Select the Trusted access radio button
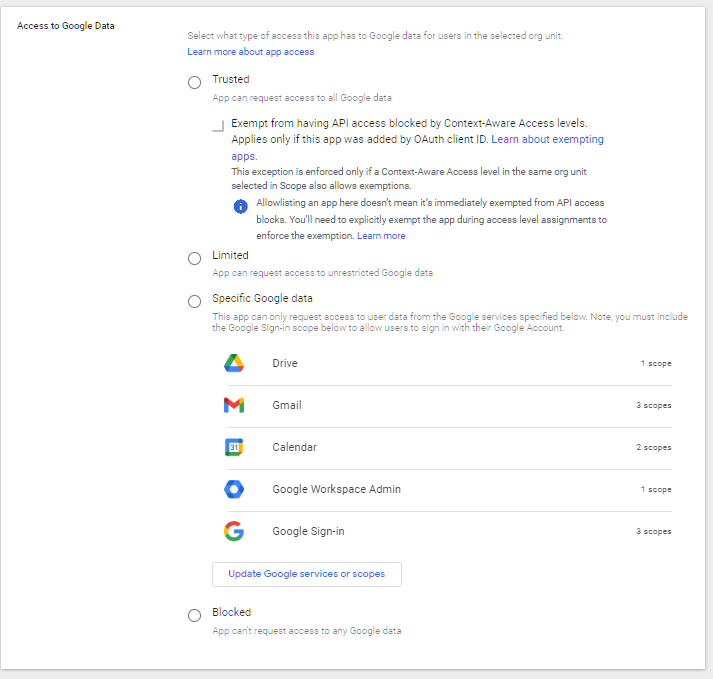Viewport: 713px width, 679px height. (x=195, y=82)
